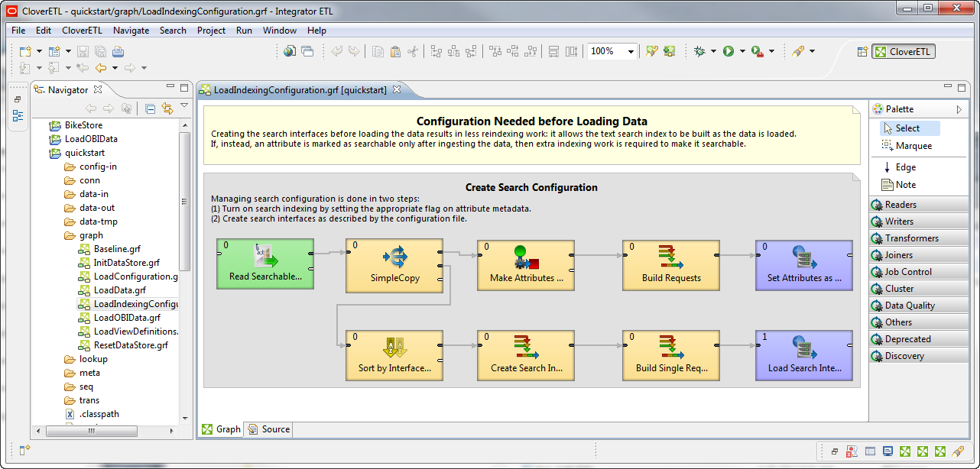Select ResetDataStore.grf in Navigator
980x469 pixels.
point(123,345)
